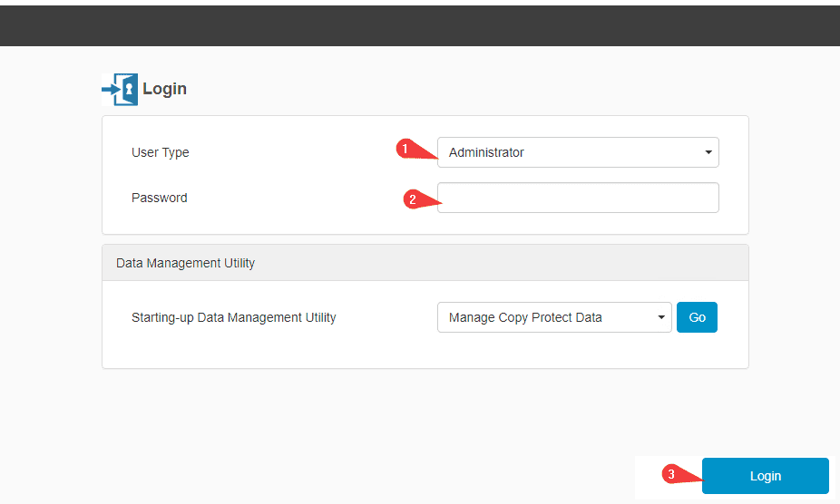Click the dark top header bar
The height and width of the screenshot is (504, 840).
pyautogui.click(x=420, y=25)
